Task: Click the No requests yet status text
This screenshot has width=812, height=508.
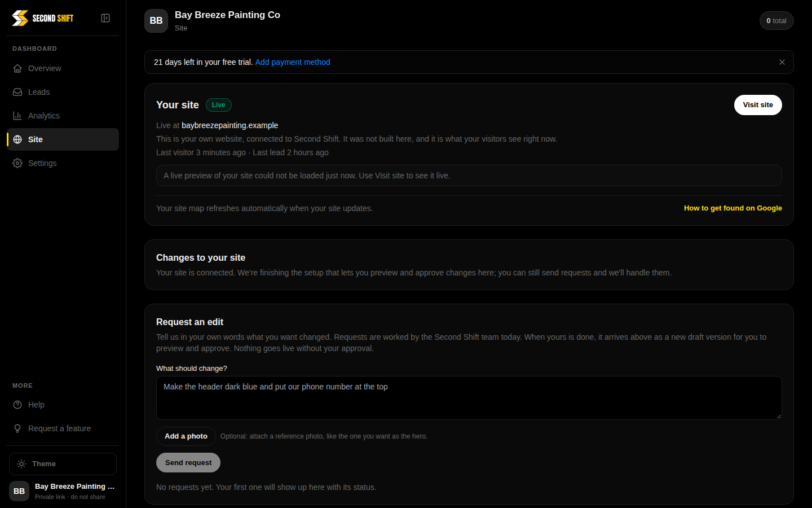Action: [x=266, y=487]
